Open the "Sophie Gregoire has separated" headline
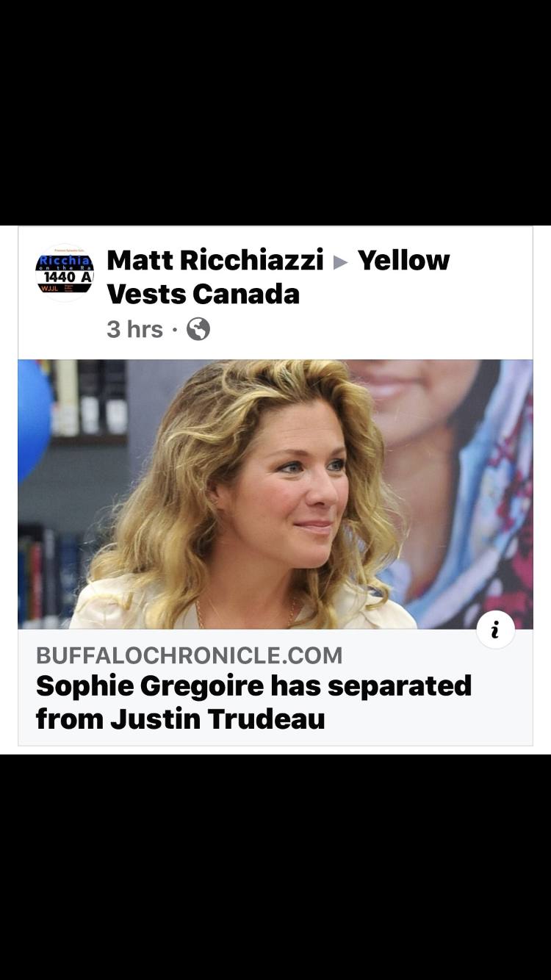The width and height of the screenshot is (551, 980). pyautogui.click(x=253, y=685)
